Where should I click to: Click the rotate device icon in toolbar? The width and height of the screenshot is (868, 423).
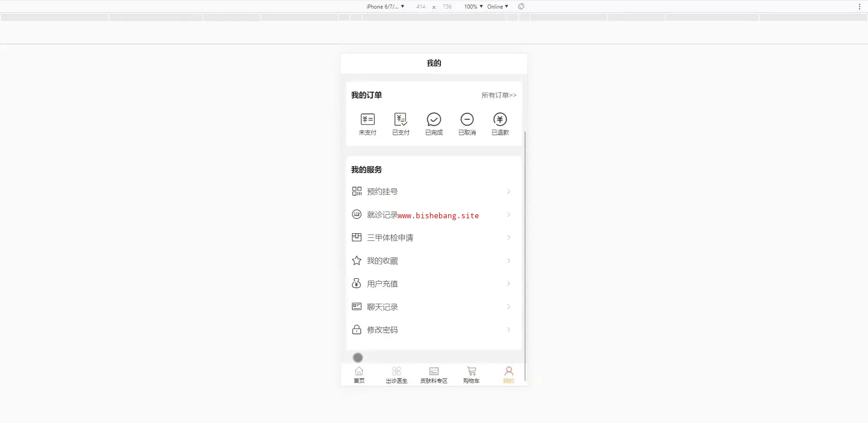point(521,6)
